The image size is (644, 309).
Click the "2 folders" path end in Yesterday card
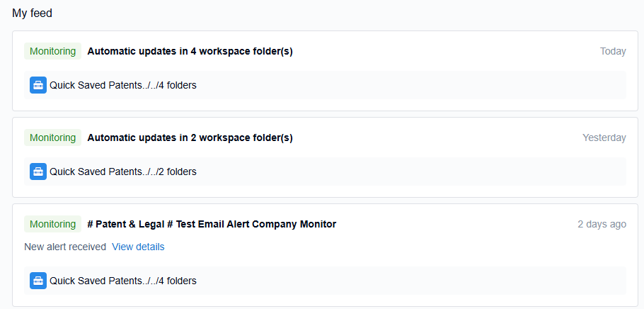click(177, 172)
